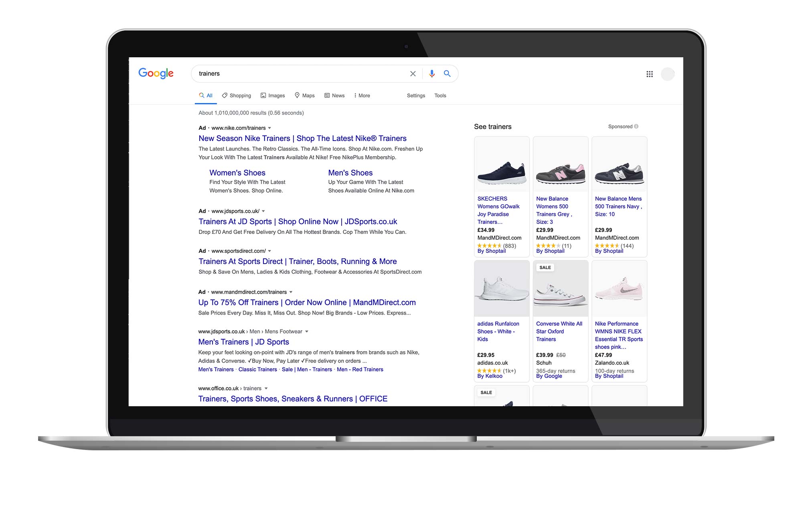This screenshot has width=812, height=514.
Task: Switch to the Images tab
Action: pos(273,95)
